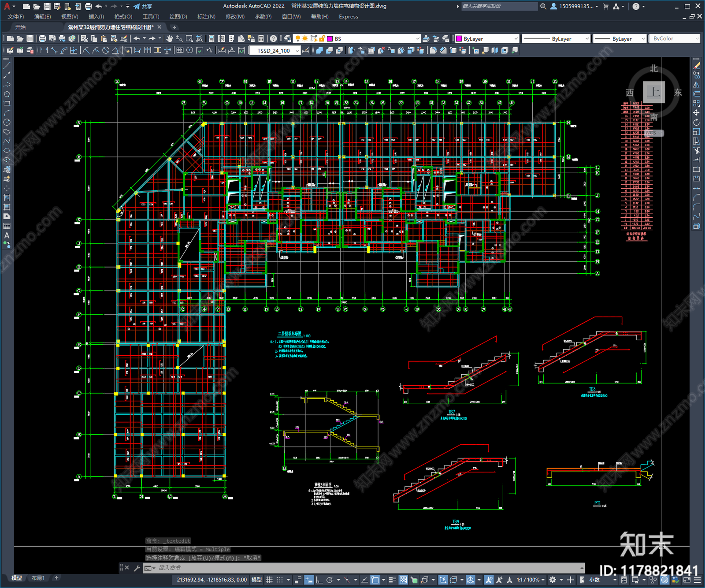Expand the undo history dropdown arrow
Viewport: 705px width, 588px height.
pyautogui.click(x=144, y=39)
